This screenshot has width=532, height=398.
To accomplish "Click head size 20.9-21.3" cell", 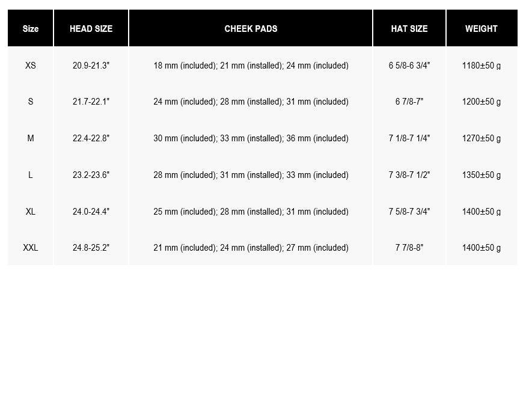I will [91, 66].
